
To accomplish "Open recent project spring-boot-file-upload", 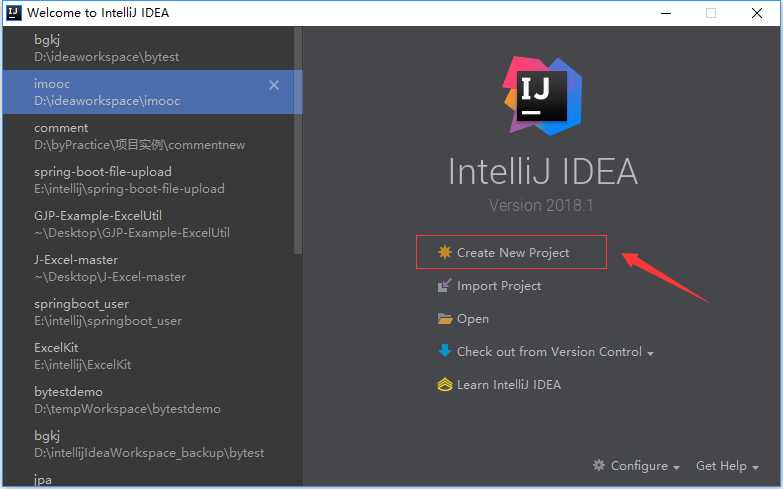I will tap(149, 180).
